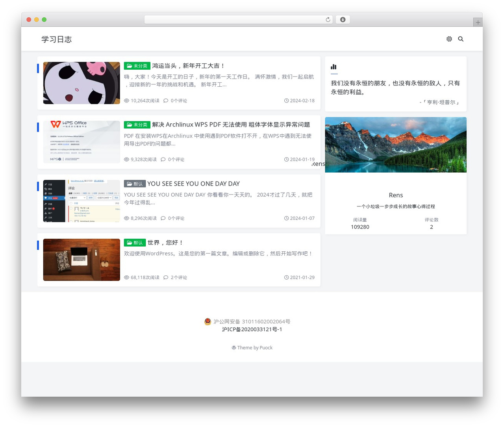Open 默认 category tag on YOU SEE SEE post
Screen dimensions: 504x427
135,184
